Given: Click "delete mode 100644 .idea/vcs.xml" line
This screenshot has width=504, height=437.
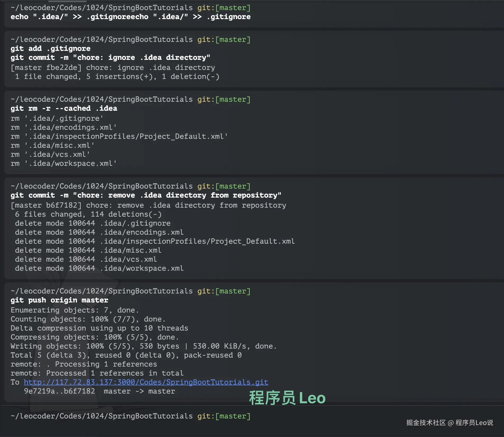Looking at the screenshot, I should click(86, 259).
